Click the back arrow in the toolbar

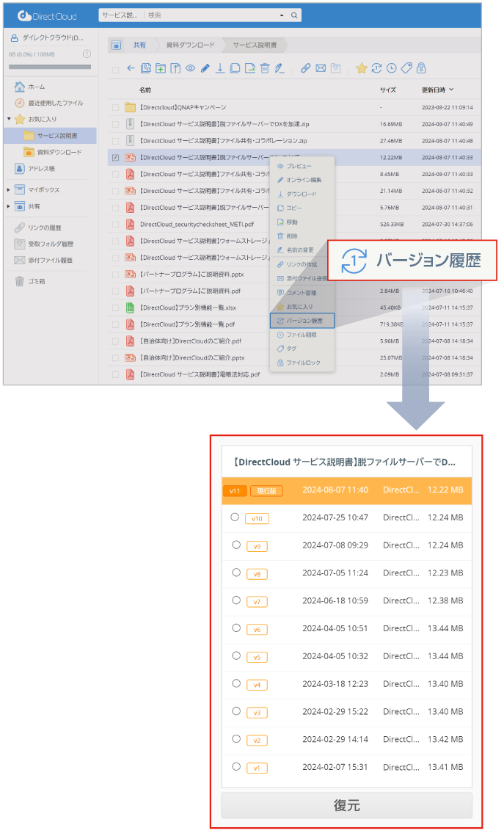(x=131, y=68)
